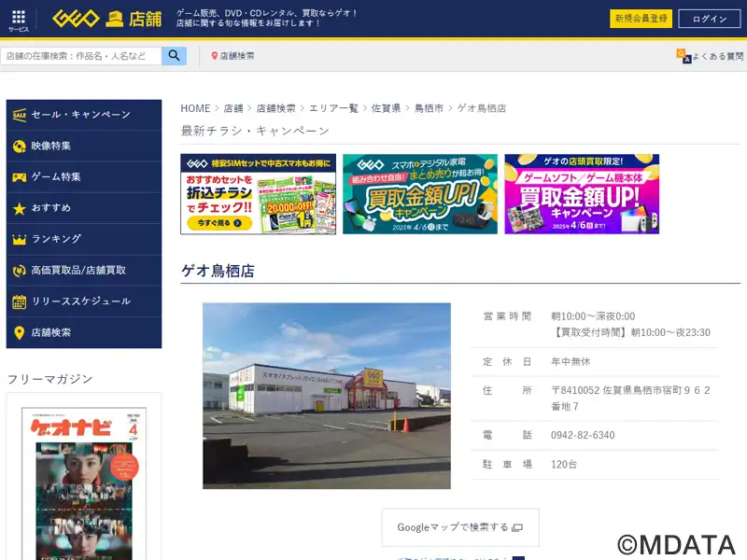Image resolution: width=747 pixels, height=560 pixels.
Task: Click business hours 朝10:00～深夜0:00
Action: click(x=593, y=316)
